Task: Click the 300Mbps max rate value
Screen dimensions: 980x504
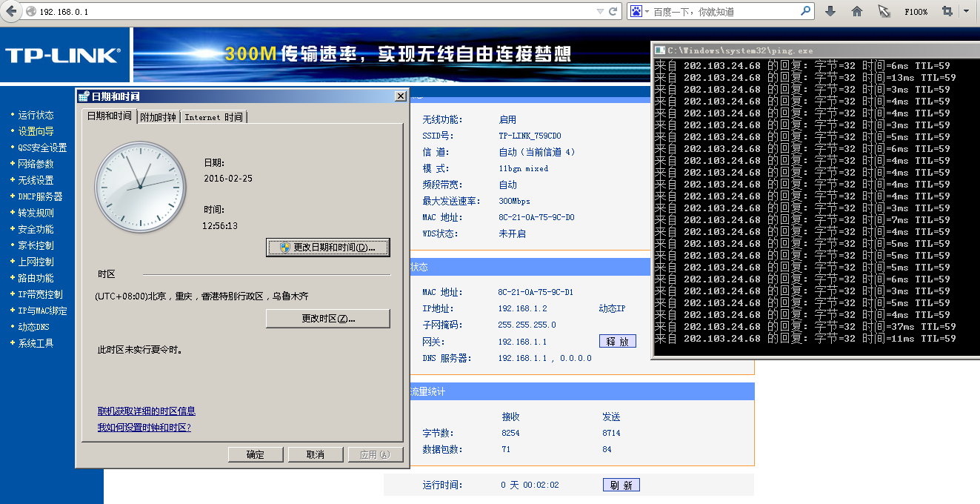Action: tap(514, 202)
